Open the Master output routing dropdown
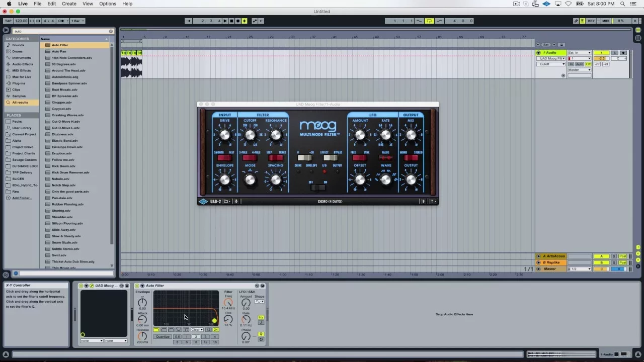The height and width of the screenshot is (362, 644). 579,70
